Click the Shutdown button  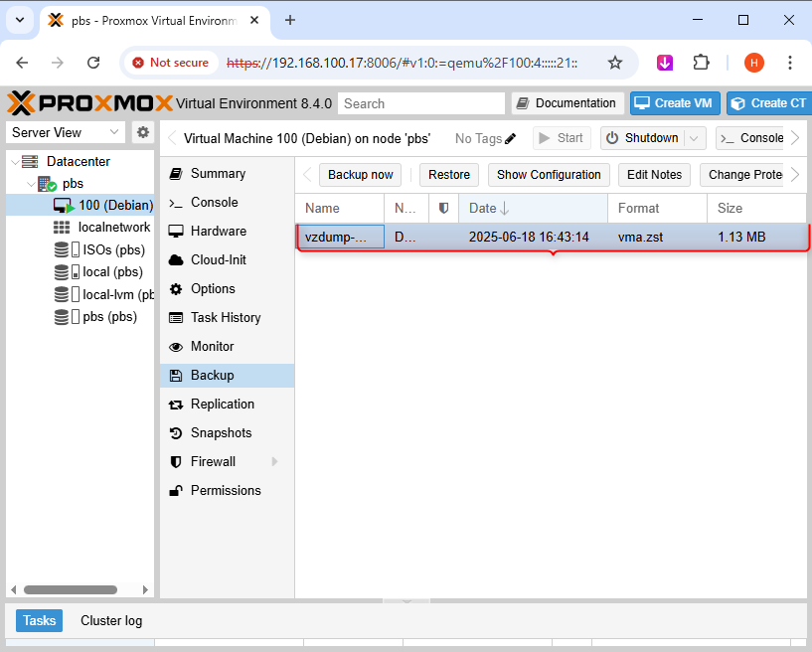[x=643, y=138]
